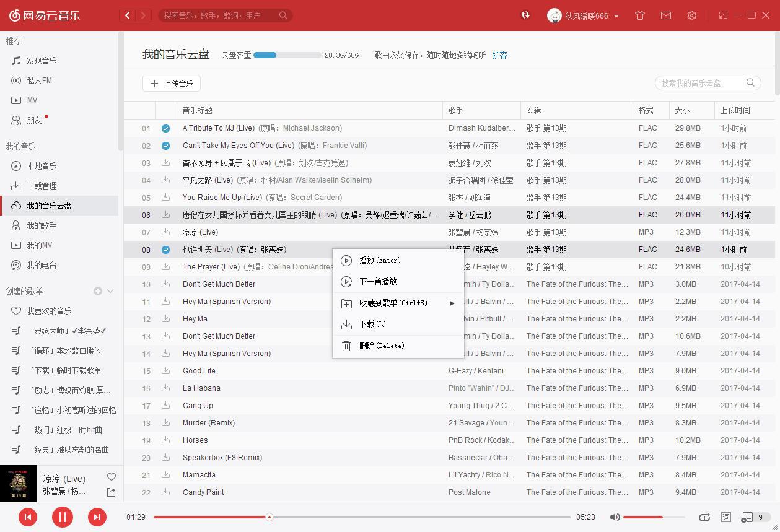Select 下一首播放 in context menu

(398, 281)
